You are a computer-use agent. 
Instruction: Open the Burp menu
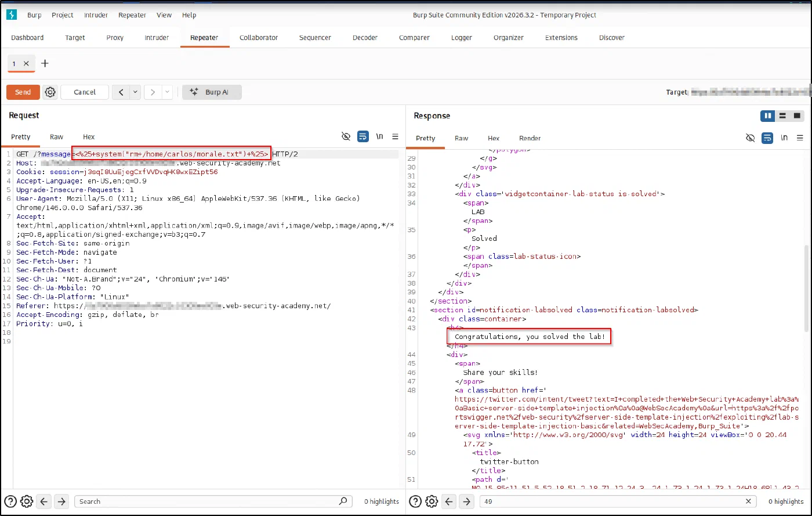34,15
